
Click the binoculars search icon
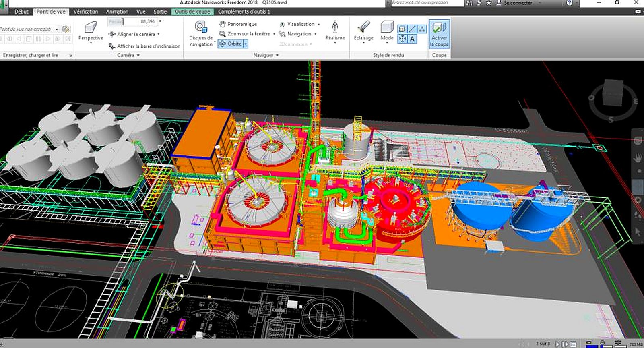coord(469,3)
